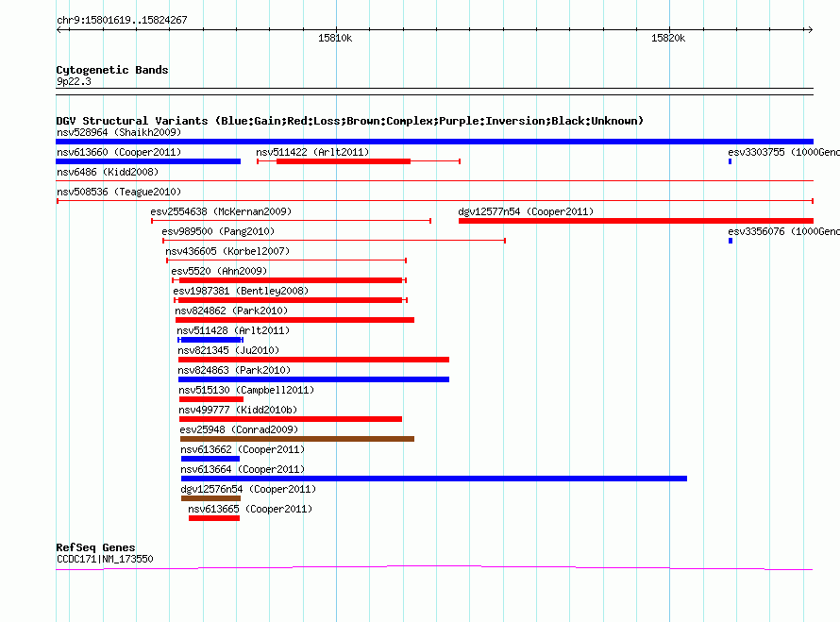
Task: Select the nsv613660 (Cooper2011) variant label
Action: (x=119, y=152)
